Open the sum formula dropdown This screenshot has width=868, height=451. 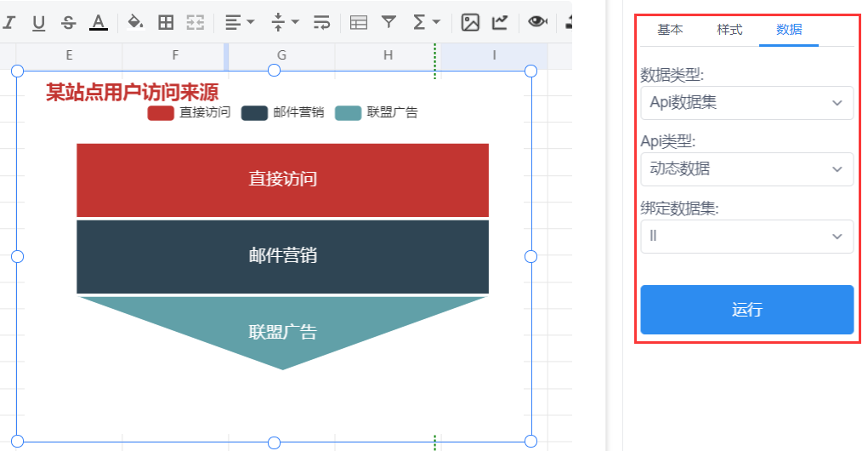(x=426, y=22)
